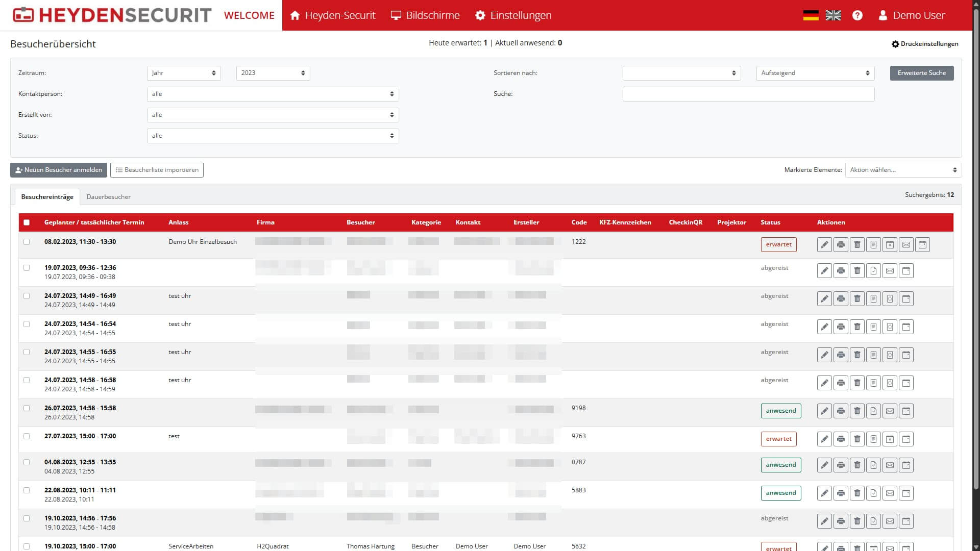The width and height of the screenshot is (980, 551).
Task: Check the select-all checkbox in table header
Action: tap(27, 222)
